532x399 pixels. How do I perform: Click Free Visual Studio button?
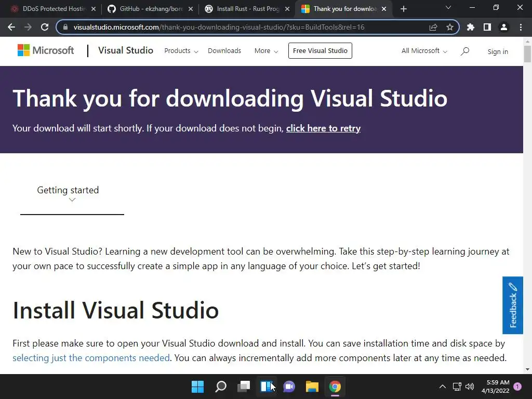click(320, 50)
